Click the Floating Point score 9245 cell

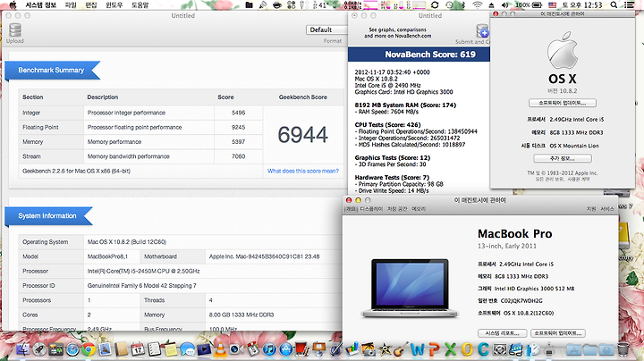238,127
